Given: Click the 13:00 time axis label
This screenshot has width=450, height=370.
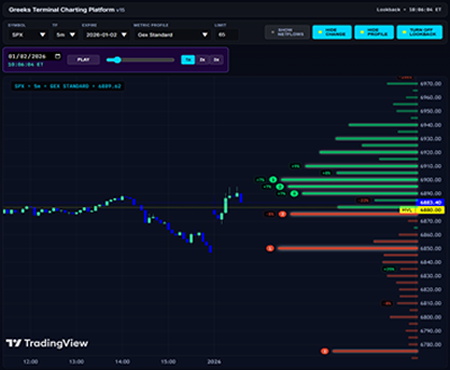Looking at the screenshot, I should (76, 362).
